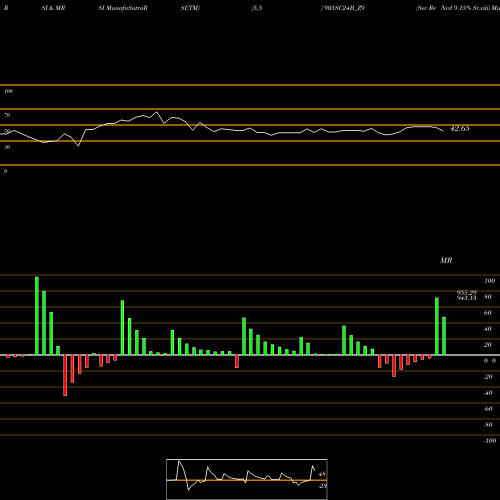500x500 pixels.
Task: Click the MR axis label -40
Action: (488, 393)
